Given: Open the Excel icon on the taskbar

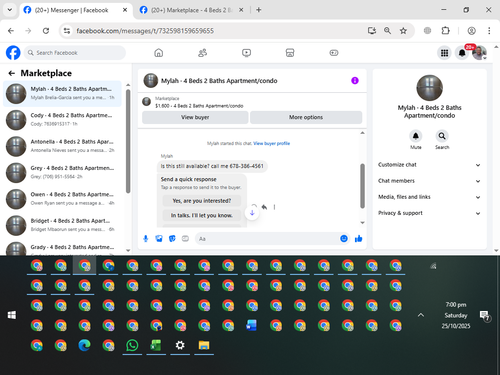Looking at the screenshot, I should pos(156,345).
